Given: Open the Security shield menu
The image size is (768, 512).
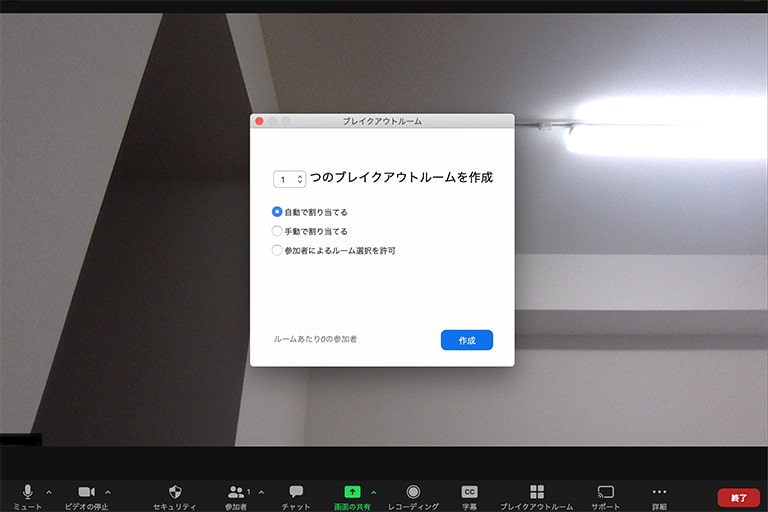Looking at the screenshot, I should [x=175, y=496].
